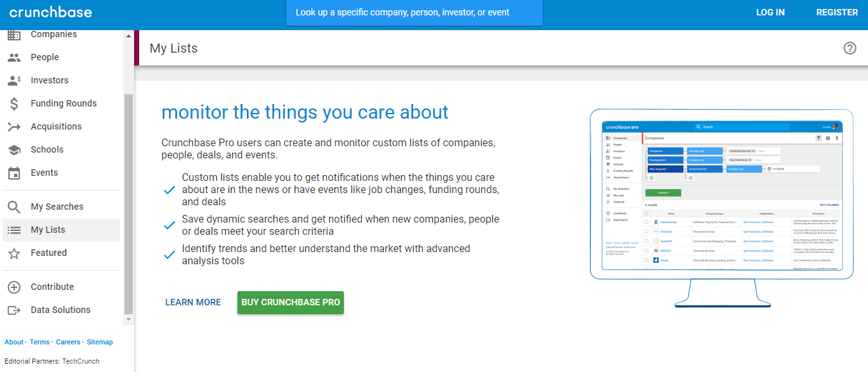Click the Featured star icon
The height and width of the screenshot is (372, 868).
pyautogui.click(x=14, y=253)
